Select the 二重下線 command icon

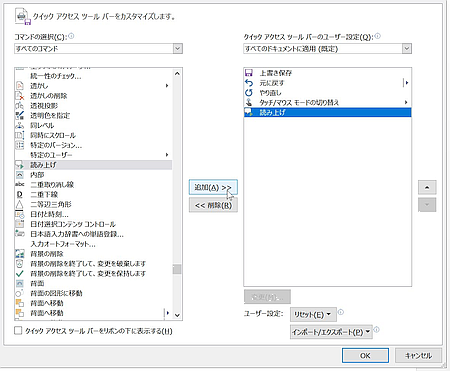20,195
